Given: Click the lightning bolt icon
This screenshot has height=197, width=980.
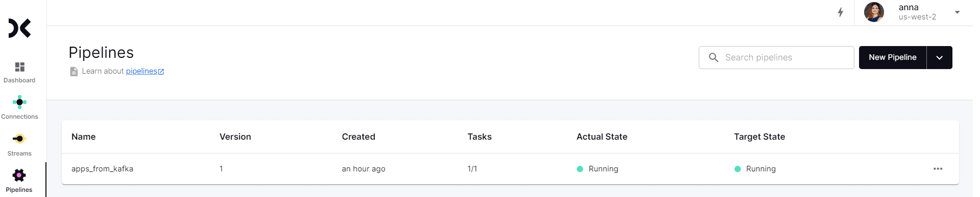Looking at the screenshot, I should [840, 12].
